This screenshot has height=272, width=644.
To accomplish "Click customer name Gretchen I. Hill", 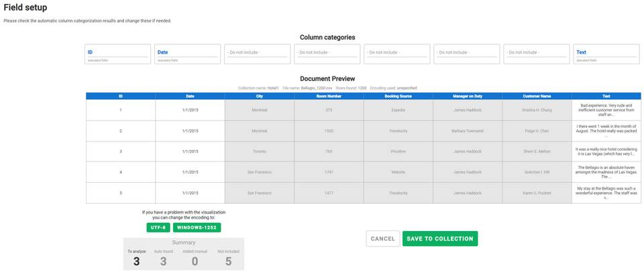I will point(537,172).
